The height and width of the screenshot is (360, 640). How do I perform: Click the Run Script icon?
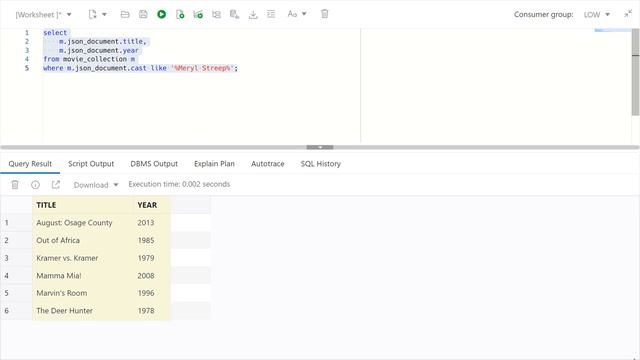180,14
